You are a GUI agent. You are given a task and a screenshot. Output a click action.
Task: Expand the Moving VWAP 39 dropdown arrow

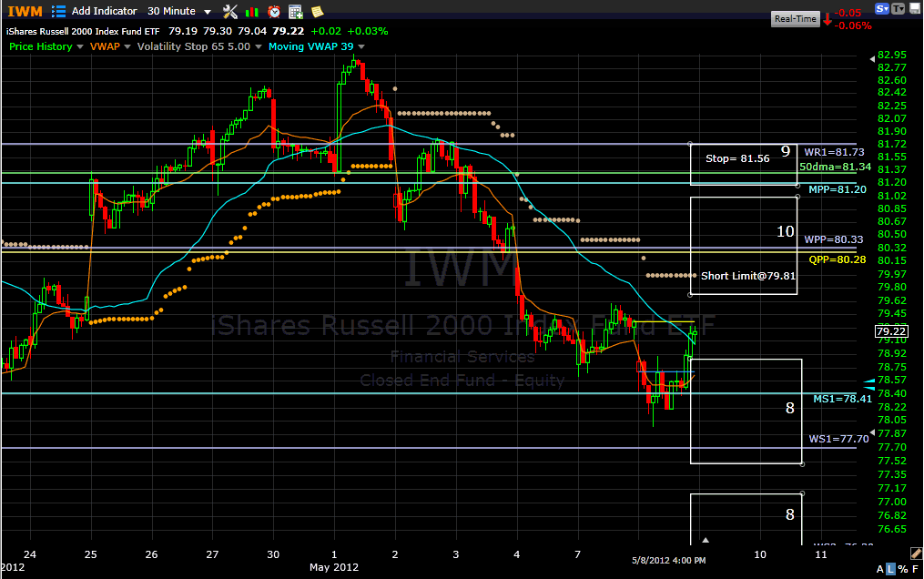click(x=361, y=47)
